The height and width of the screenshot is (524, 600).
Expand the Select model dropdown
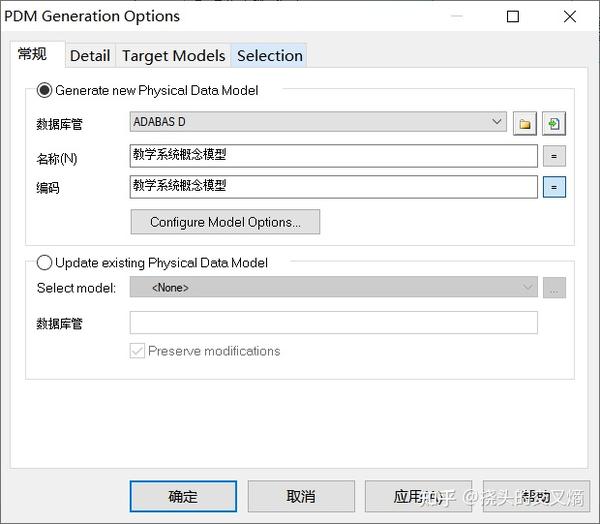[334, 288]
